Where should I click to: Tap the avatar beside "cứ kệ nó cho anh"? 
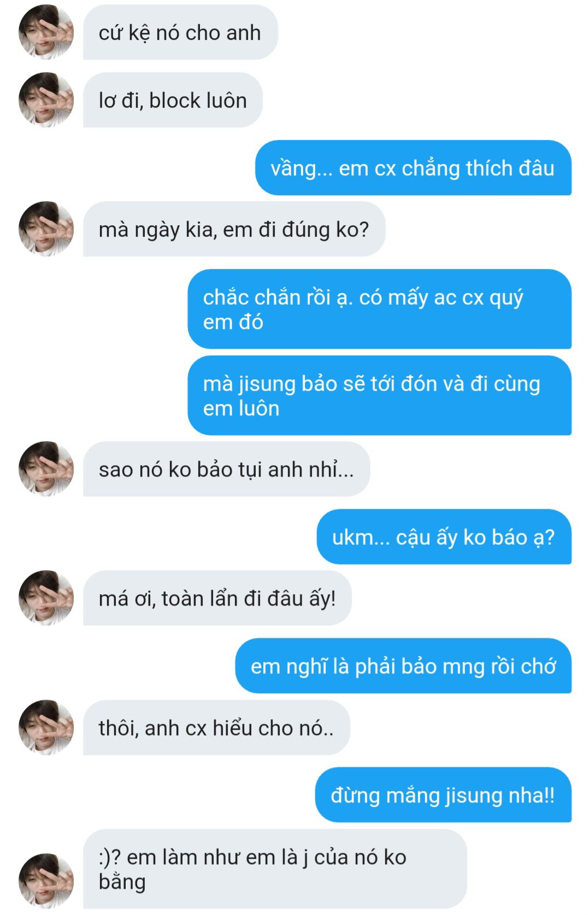(46, 32)
